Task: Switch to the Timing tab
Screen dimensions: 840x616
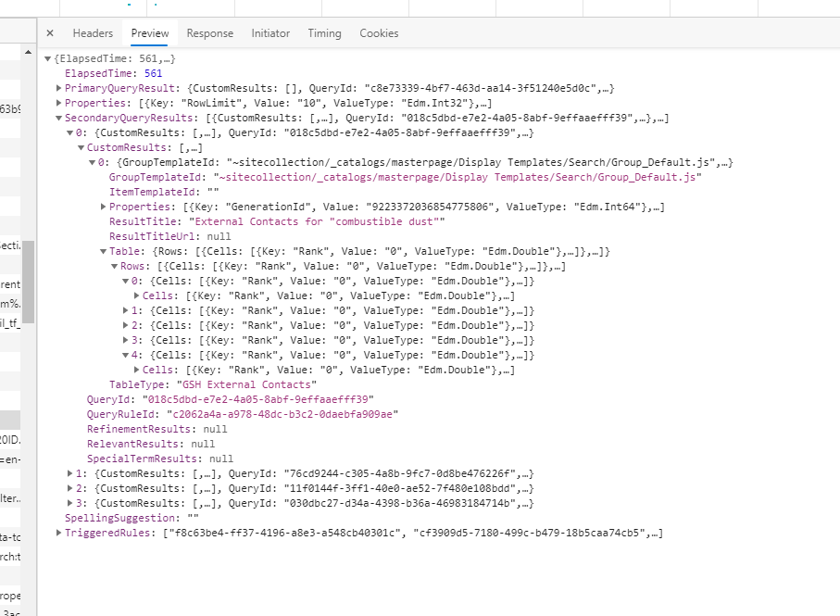Action: 325,33
